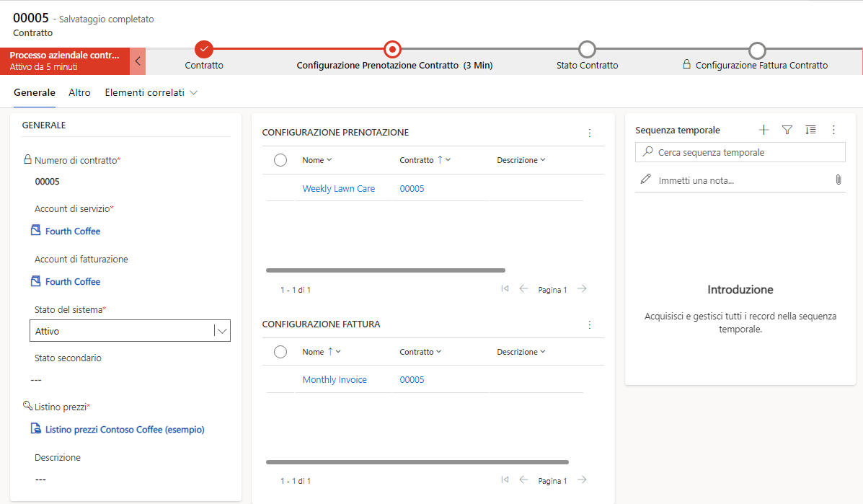Click the search icon next to Listino prezzi

[27, 405]
